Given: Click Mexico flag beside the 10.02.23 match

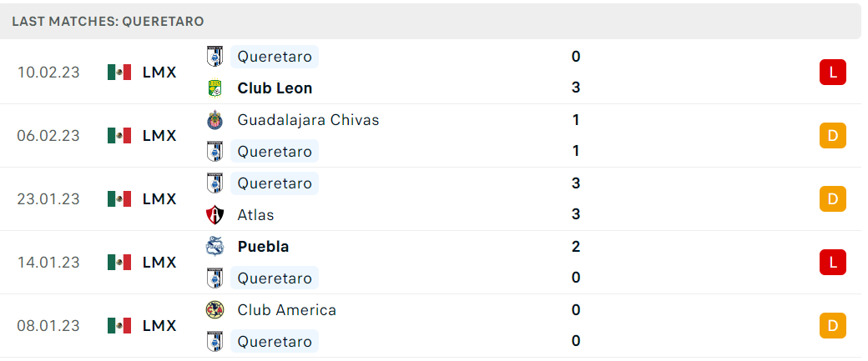Looking at the screenshot, I should [119, 73].
